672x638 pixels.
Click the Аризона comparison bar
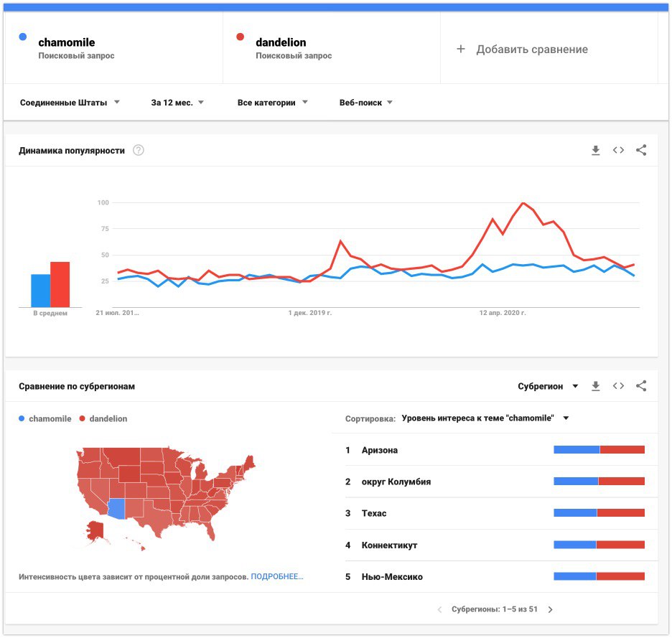click(599, 449)
